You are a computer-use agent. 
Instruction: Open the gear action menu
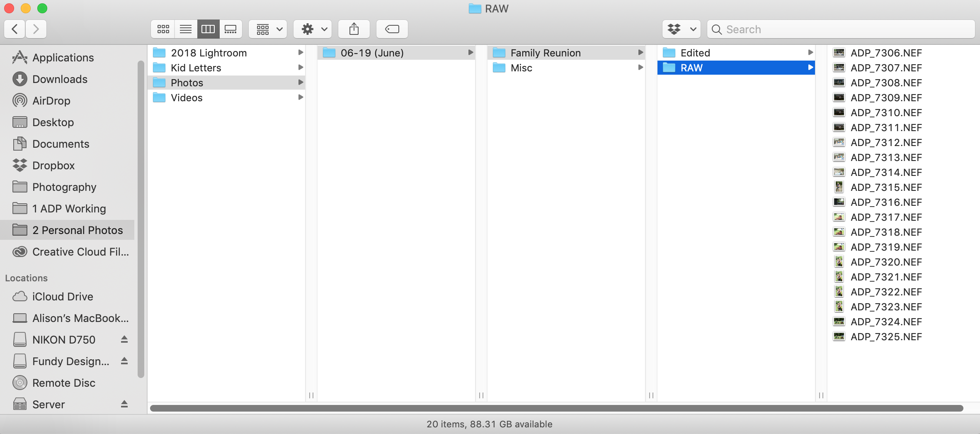pyautogui.click(x=313, y=29)
